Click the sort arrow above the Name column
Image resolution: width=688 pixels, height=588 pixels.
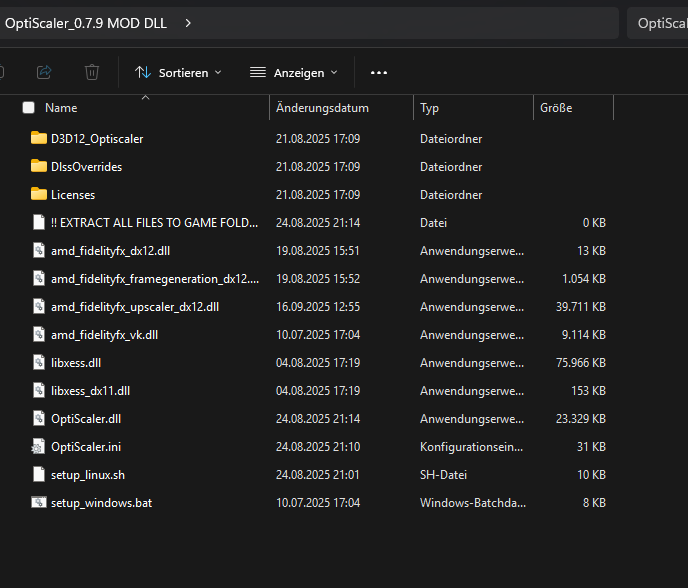pyautogui.click(x=146, y=97)
